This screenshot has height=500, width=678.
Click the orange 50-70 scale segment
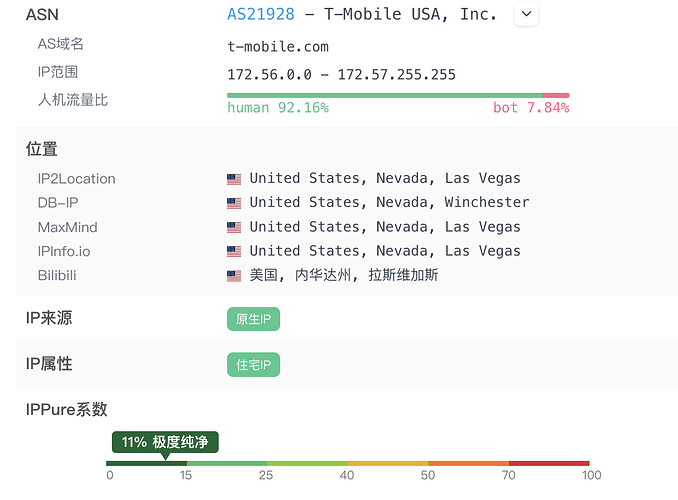point(468,463)
